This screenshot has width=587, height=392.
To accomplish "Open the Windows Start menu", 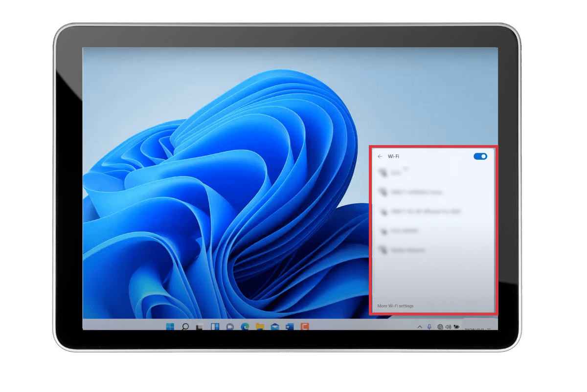I will pos(170,327).
